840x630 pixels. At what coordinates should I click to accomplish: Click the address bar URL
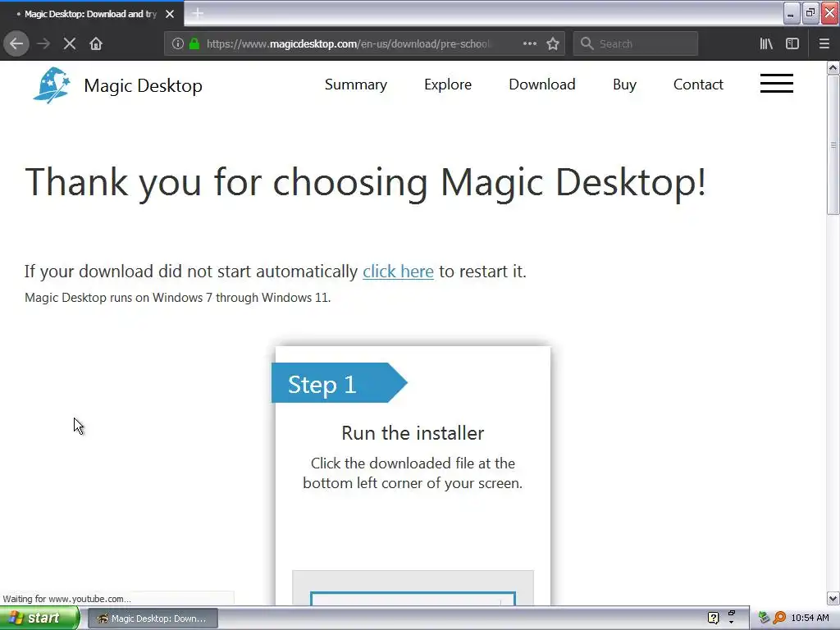click(348, 44)
